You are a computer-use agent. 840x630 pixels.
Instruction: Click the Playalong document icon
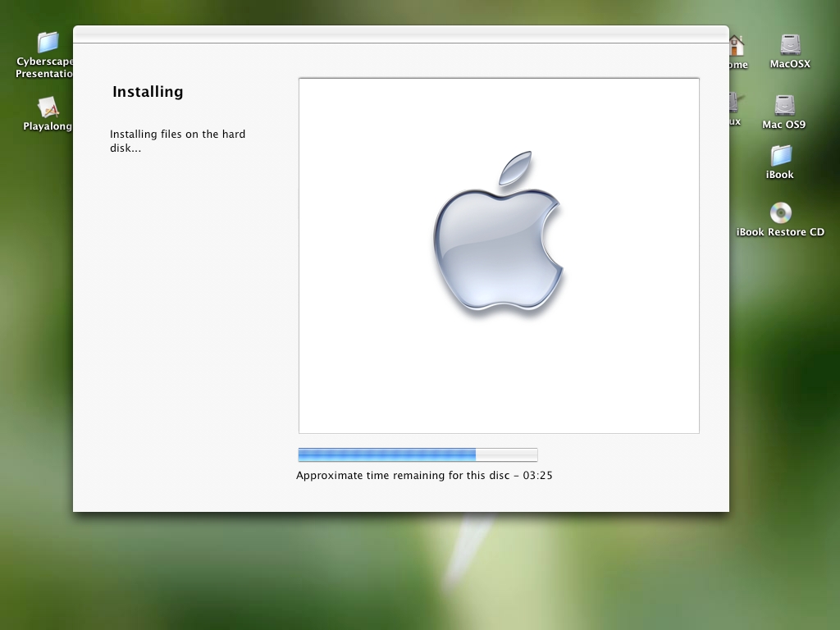tap(48, 107)
